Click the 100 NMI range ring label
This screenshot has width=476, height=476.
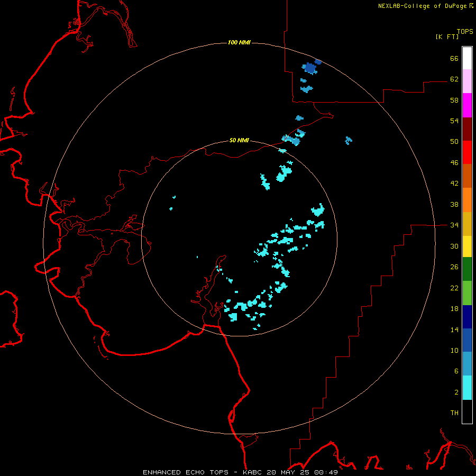click(239, 42)
